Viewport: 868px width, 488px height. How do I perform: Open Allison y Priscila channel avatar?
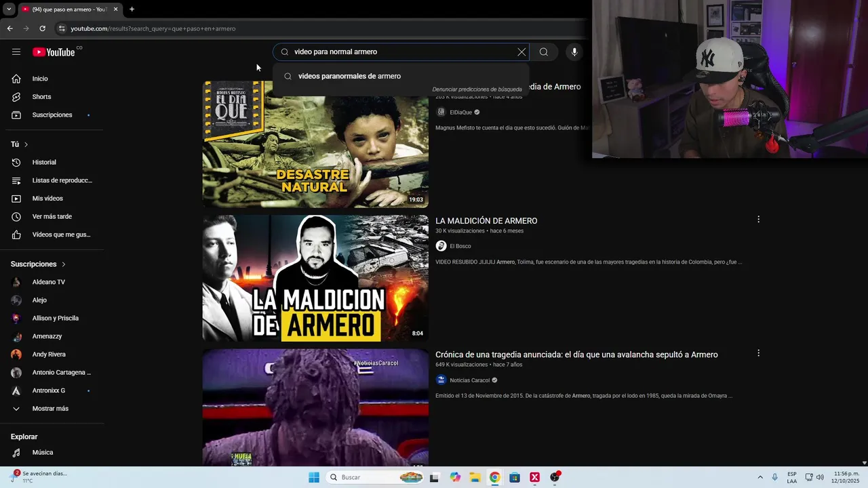coord(16,318)
